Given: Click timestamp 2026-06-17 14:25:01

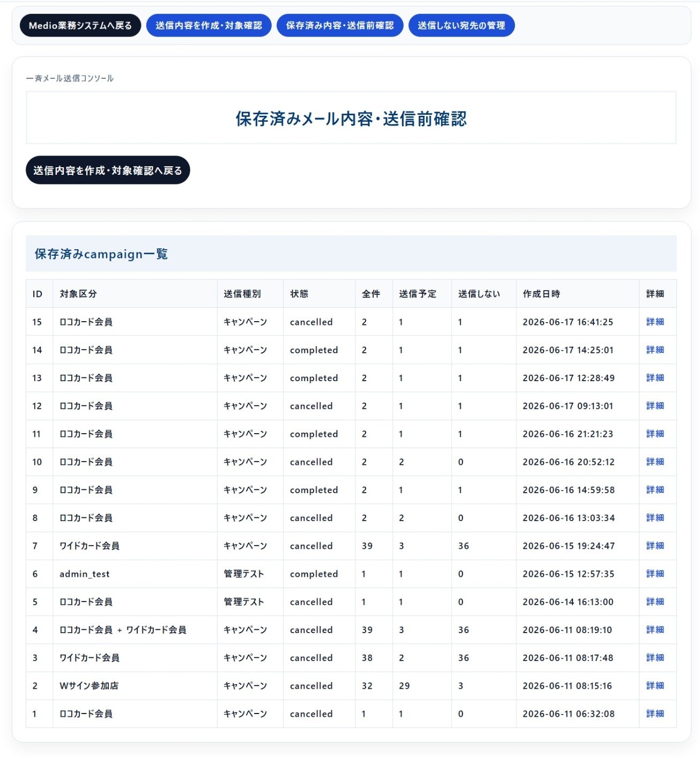Looking at the screenshot, I should point(568,350).
